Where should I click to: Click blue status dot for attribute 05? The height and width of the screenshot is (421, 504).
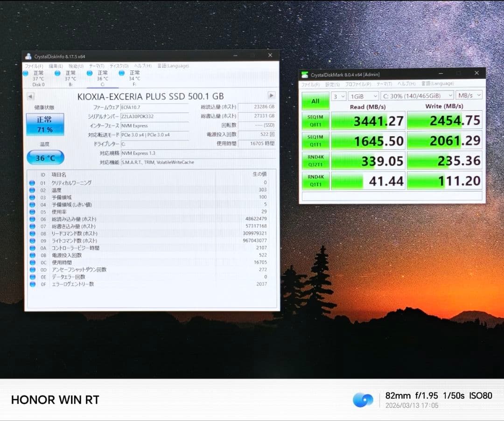[x=32, y=212]
